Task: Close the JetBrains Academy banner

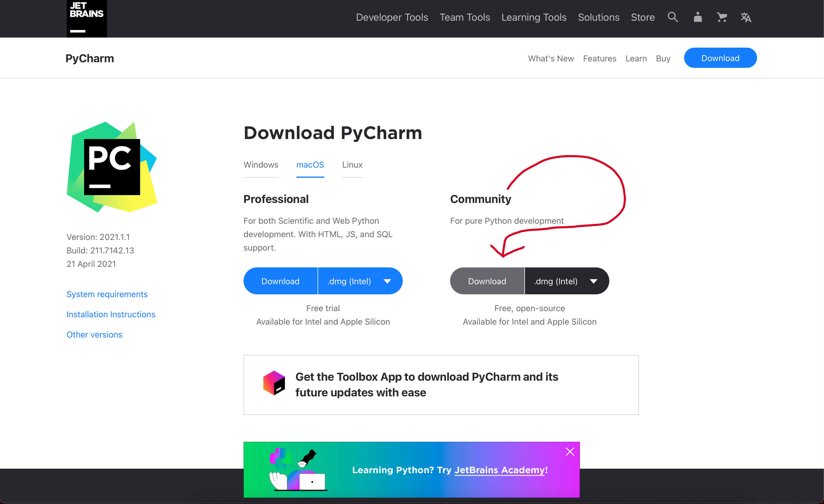Action: pyautogui.click(x=570, y=452)
